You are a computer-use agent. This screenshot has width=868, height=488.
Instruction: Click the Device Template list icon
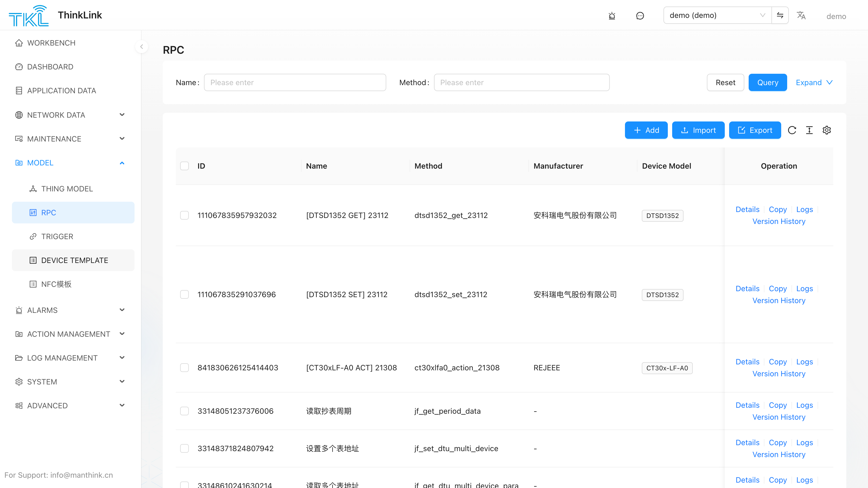pos(33,260)
